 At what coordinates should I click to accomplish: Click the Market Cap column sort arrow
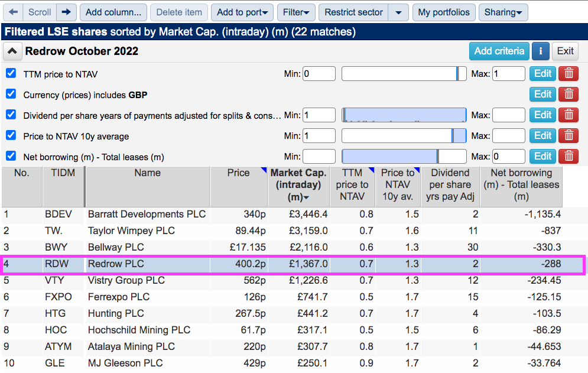(x=306, y=198)
